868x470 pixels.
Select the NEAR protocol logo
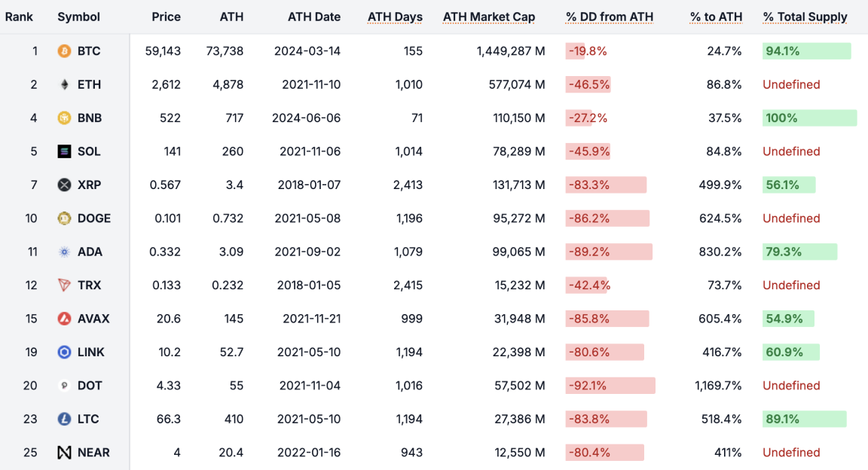[63, 452]
